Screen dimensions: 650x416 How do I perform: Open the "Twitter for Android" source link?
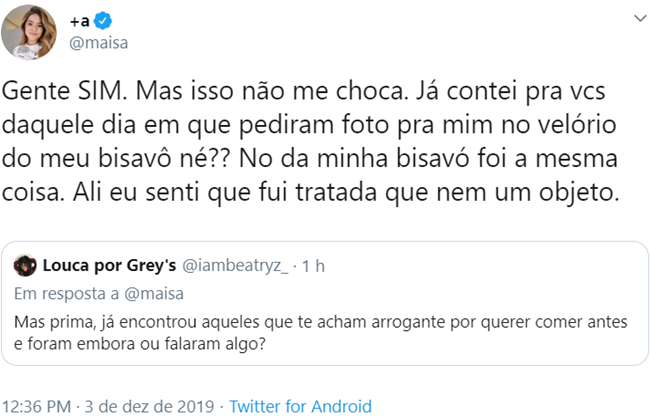[x=300, y=406]
